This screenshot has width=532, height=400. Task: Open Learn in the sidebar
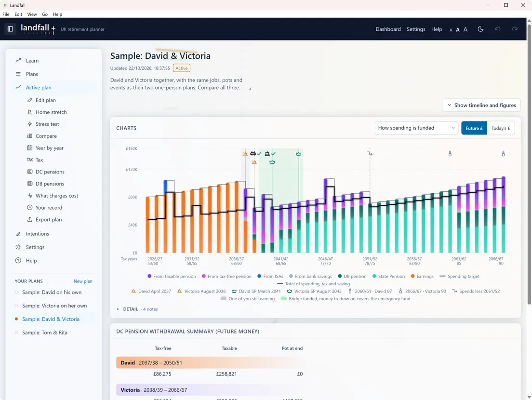(x=53, y=61)
